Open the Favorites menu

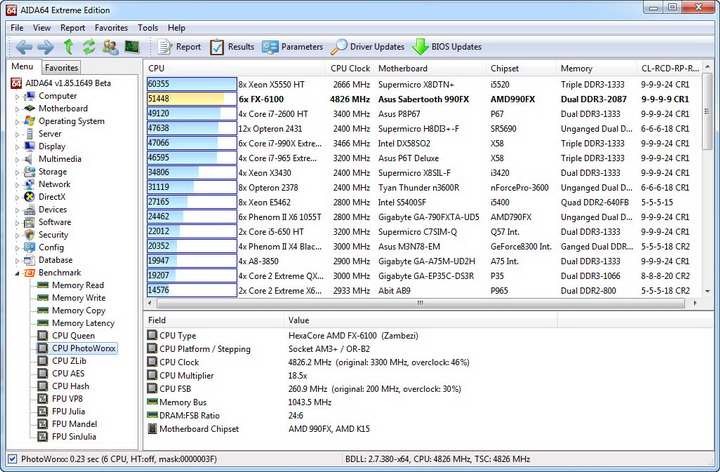pyautogui.click(x=111, y=28)
